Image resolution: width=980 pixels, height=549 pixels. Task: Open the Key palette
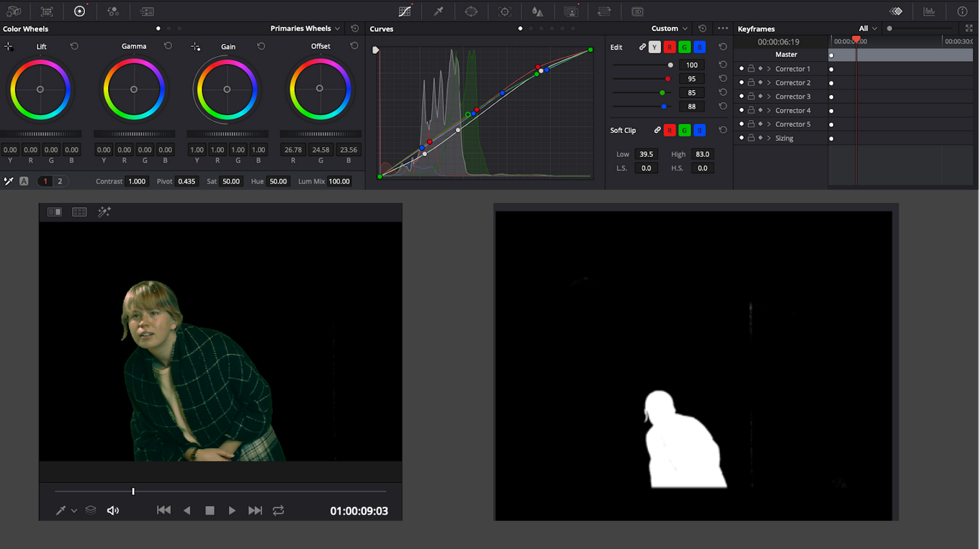571,12
